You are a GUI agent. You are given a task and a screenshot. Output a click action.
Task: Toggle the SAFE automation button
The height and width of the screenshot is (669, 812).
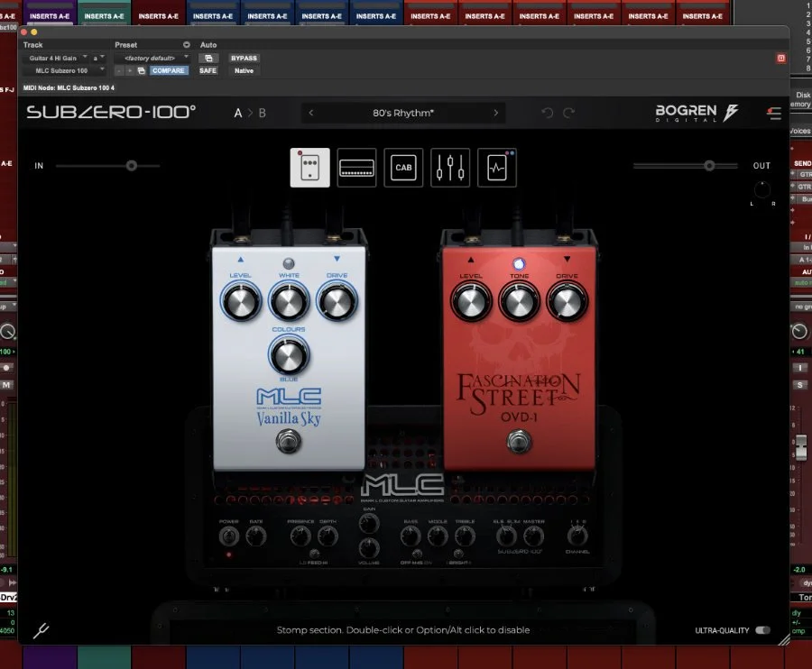pos(208,70)
